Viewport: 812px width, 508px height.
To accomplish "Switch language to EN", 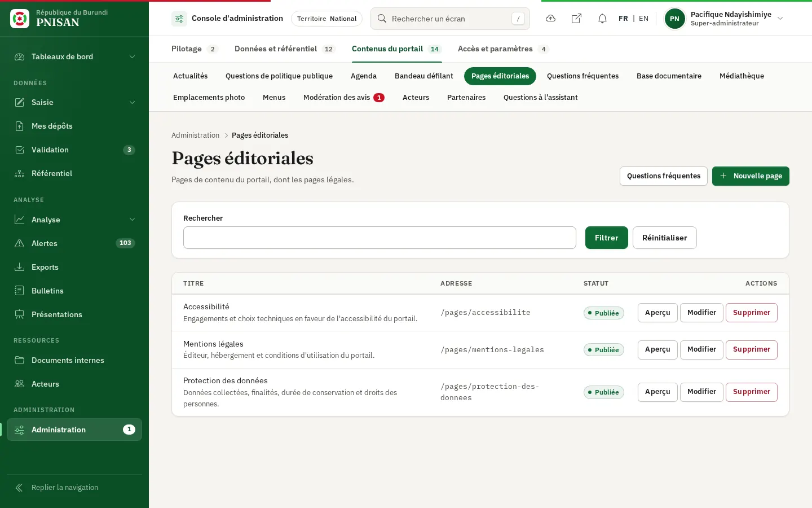I will click(x=643, y=19).
